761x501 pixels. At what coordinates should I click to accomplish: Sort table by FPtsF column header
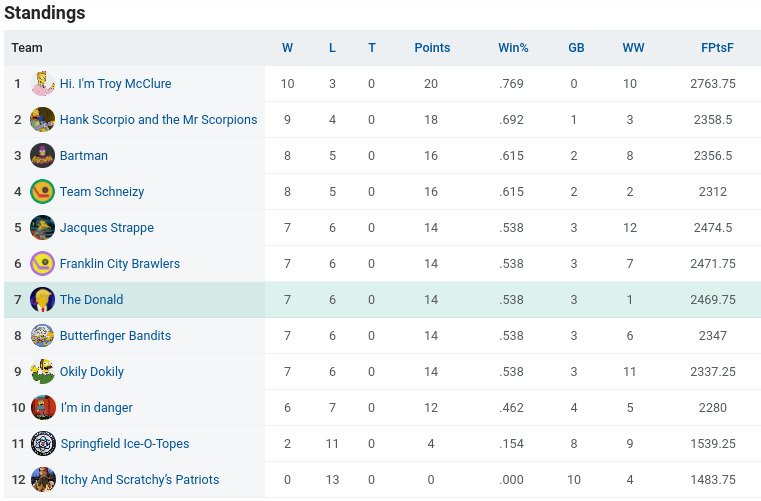tap(717, 48)
